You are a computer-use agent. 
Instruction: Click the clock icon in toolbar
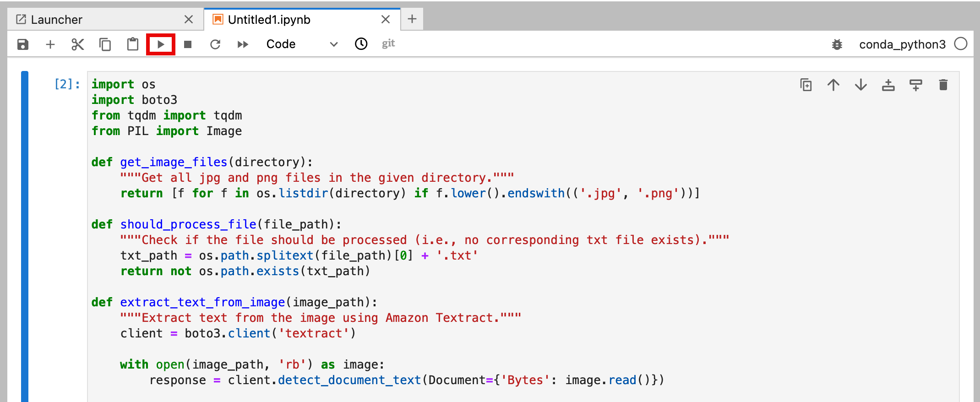point(361,44)
